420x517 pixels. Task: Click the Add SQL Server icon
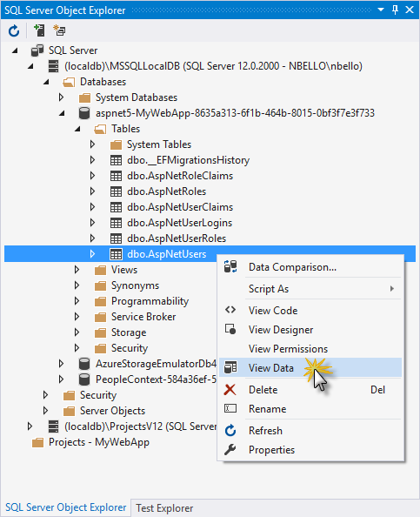39,30
